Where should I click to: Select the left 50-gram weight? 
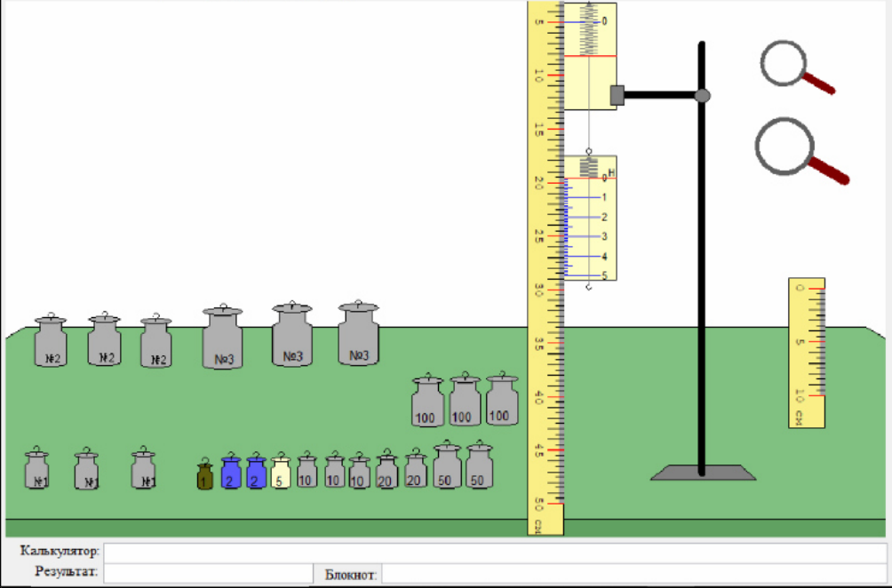pyautogui.click(x=447, y=465)
